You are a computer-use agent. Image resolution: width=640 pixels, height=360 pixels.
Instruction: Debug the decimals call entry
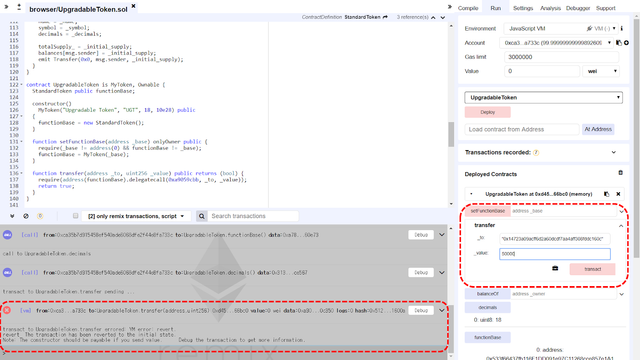point(421,272)
